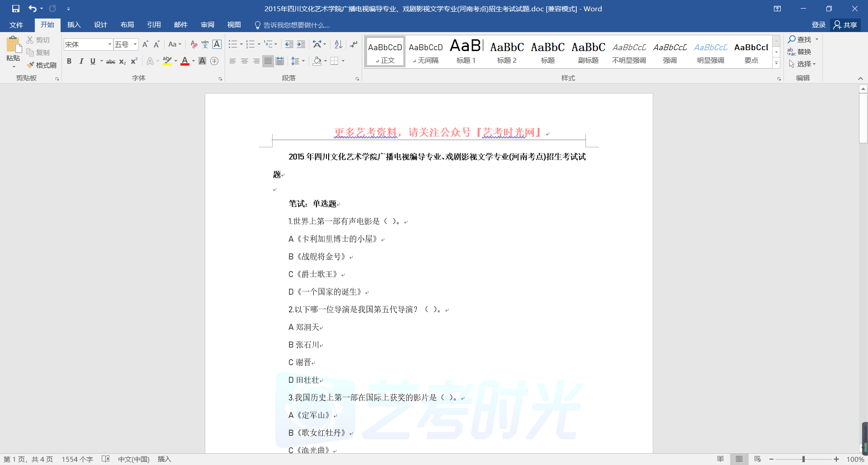
Task: Toggle show/hide paragraph marks button
Action: 354,44
